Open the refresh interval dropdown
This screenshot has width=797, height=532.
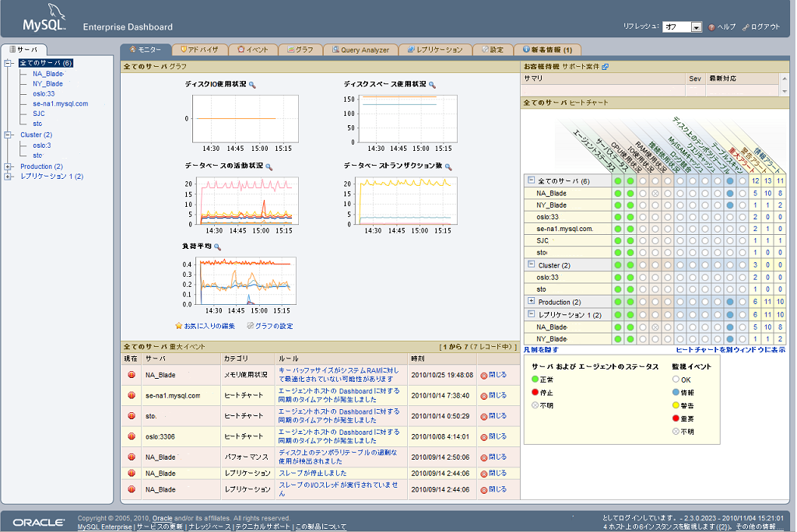(697, 27)
